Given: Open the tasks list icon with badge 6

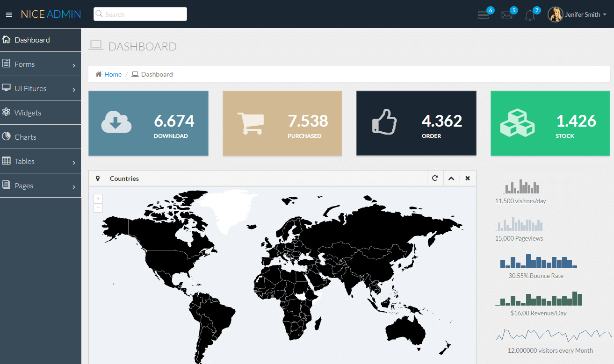Looking at the screenshot, I should pos(484,15).
